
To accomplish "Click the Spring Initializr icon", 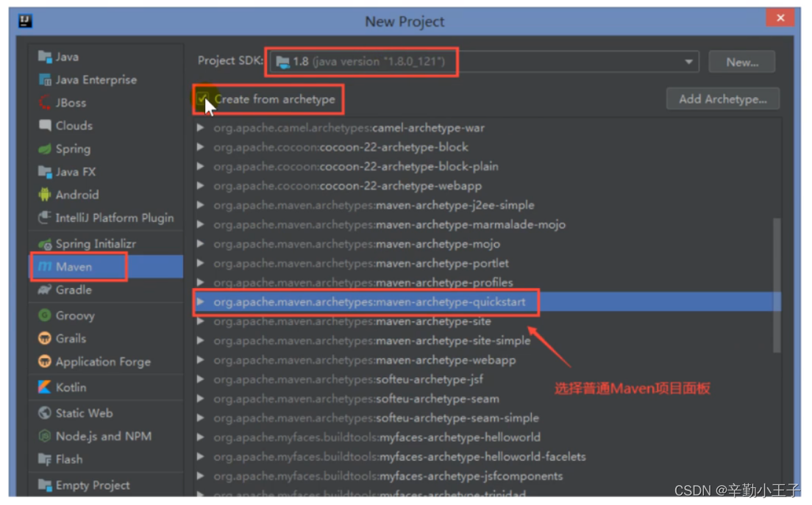I will (x=45, y=244).
